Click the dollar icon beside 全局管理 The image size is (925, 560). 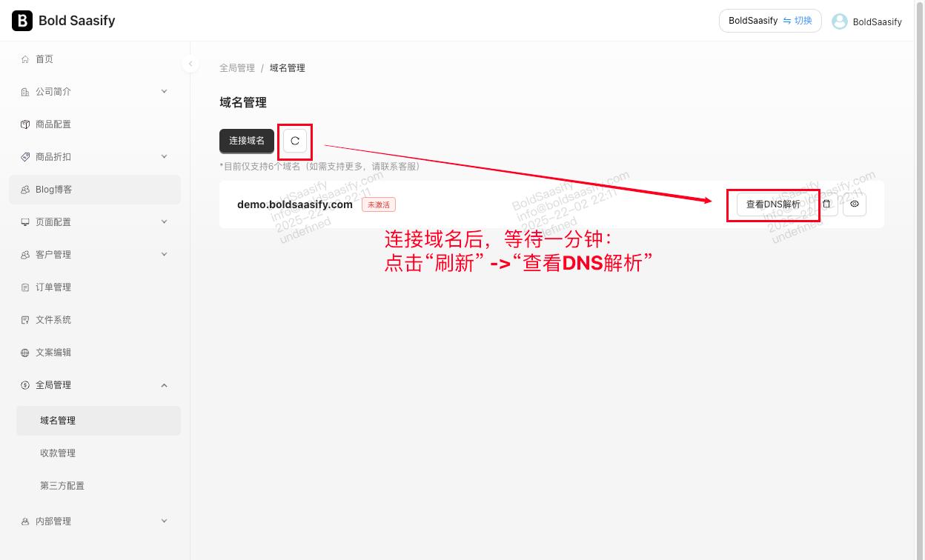pos(25,385)
